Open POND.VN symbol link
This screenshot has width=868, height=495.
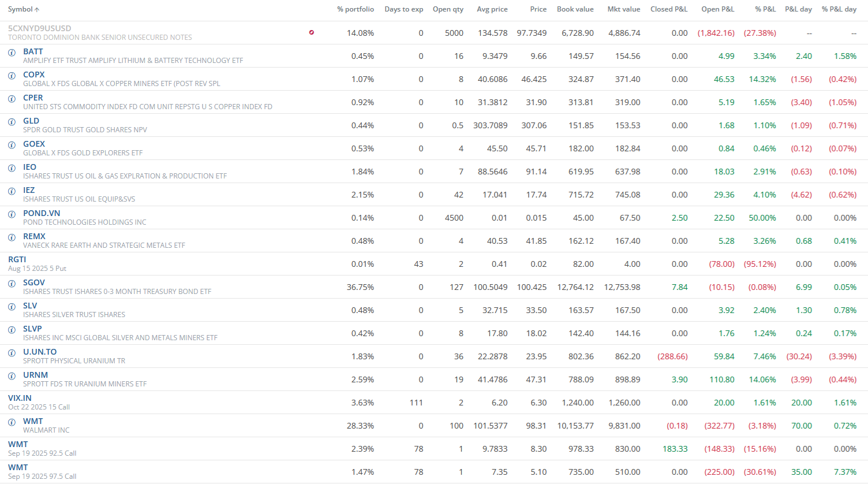click(42, 213)
